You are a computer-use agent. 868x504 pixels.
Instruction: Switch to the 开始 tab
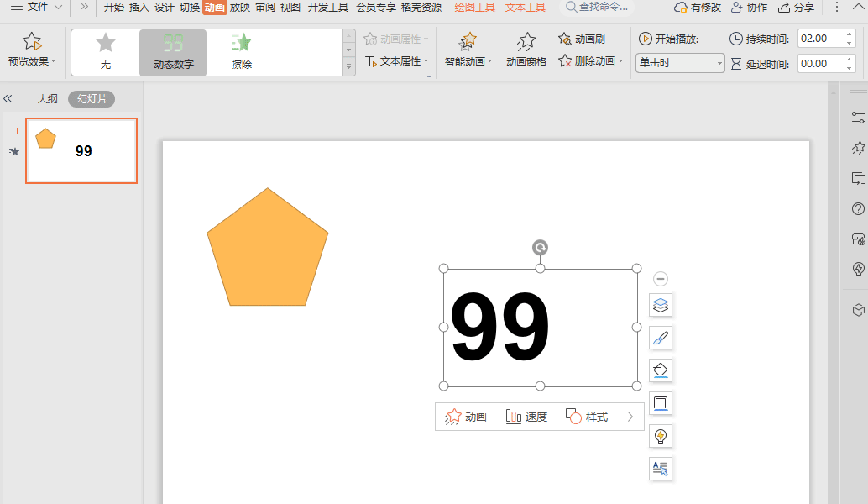point(113,8)
